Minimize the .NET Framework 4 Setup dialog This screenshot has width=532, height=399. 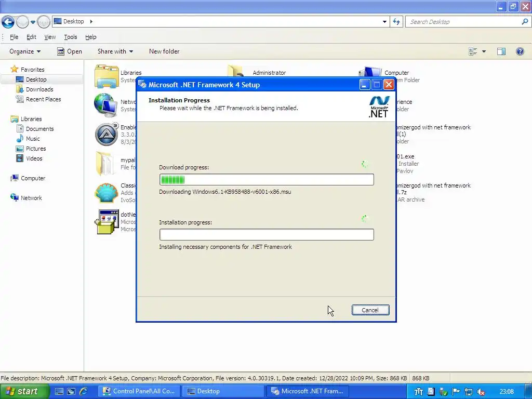[x=364, y=85]
